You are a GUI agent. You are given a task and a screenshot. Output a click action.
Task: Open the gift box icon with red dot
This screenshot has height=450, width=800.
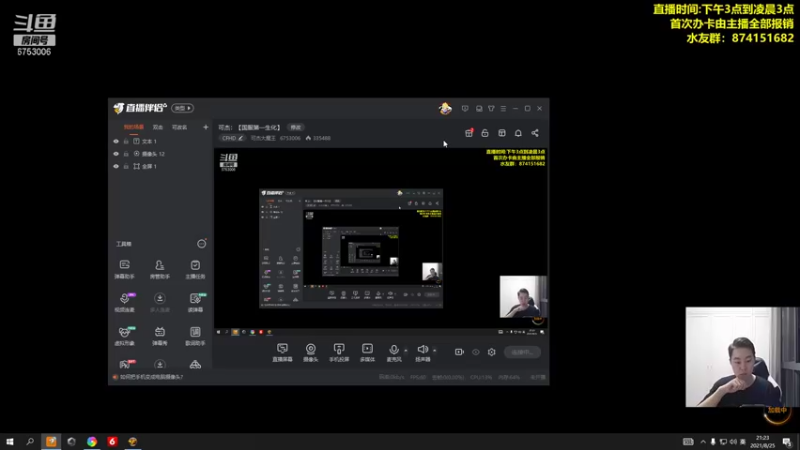coord(469,133)
